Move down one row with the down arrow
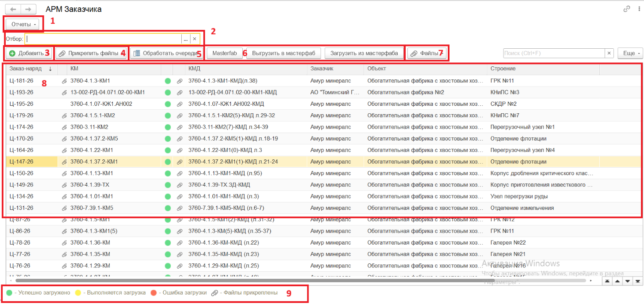This screenshot has height=306, width=644. (x=628, y=281)
